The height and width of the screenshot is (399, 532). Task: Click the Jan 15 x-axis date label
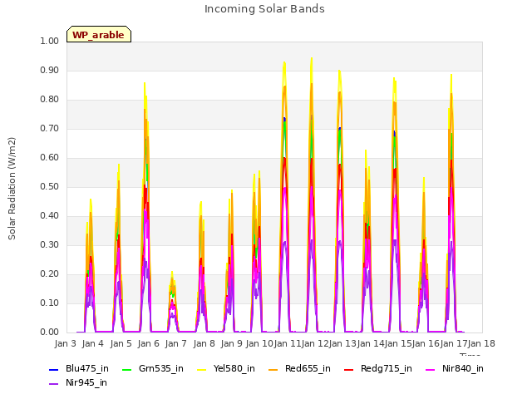pyautogui.click(x=398, y=343)
